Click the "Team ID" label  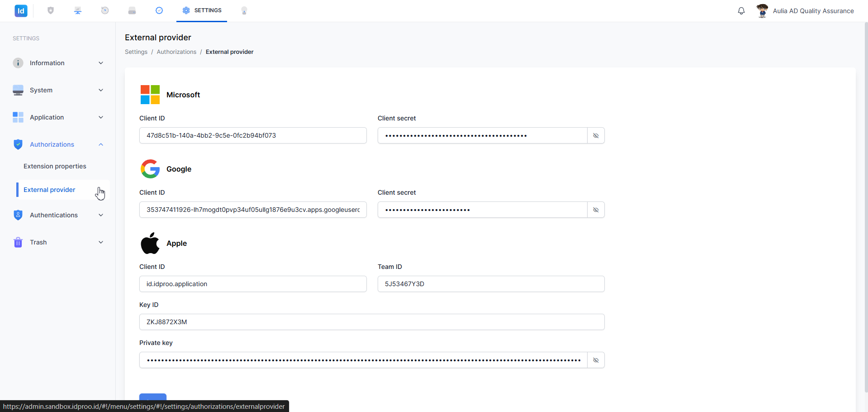pyautogui.click(x=390, y=267)
